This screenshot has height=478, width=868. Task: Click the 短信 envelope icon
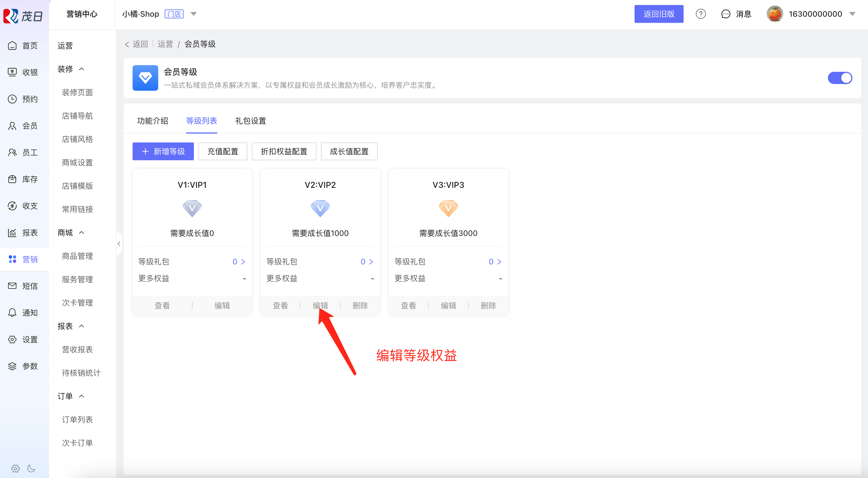12,286
